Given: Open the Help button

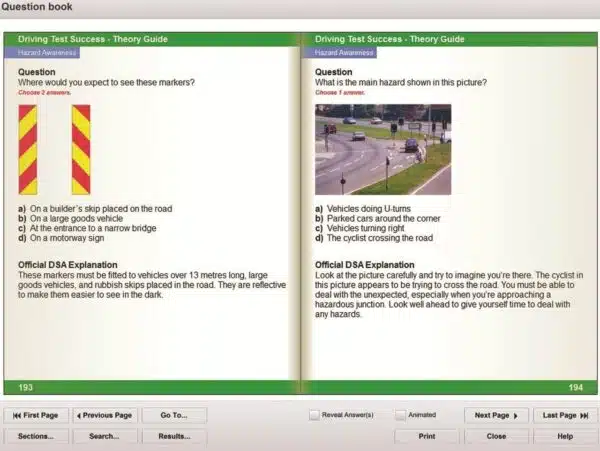Looking at the screenshot, I should [x=565, y=436].
